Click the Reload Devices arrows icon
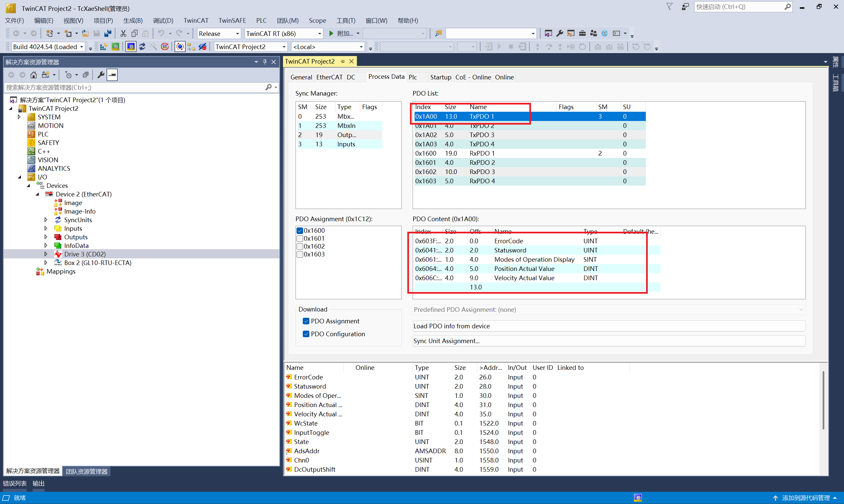Viewport: 844px width, 504px height. [142, 46]
